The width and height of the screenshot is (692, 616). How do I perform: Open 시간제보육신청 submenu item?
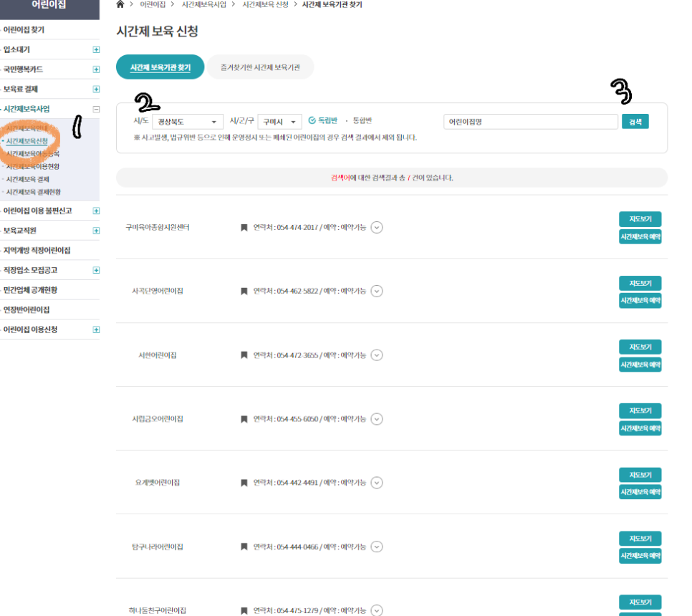click(x=27, y=141)
